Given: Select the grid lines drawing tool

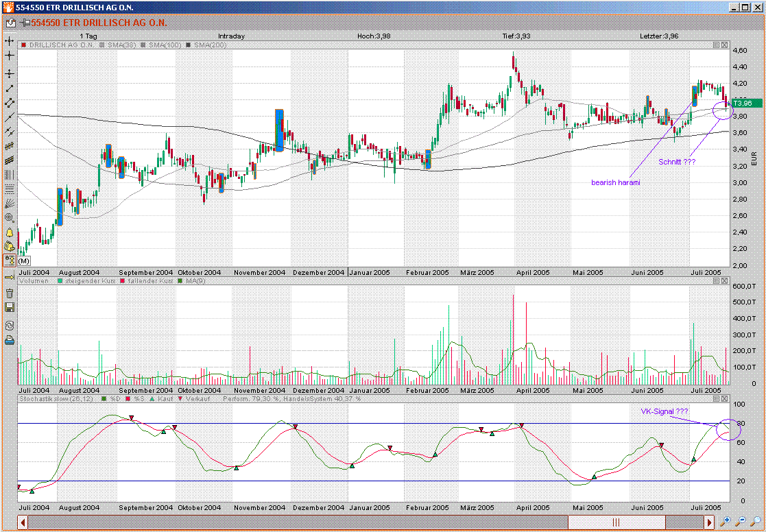Looking at the screenshot, I should click(x=10, y=160).
